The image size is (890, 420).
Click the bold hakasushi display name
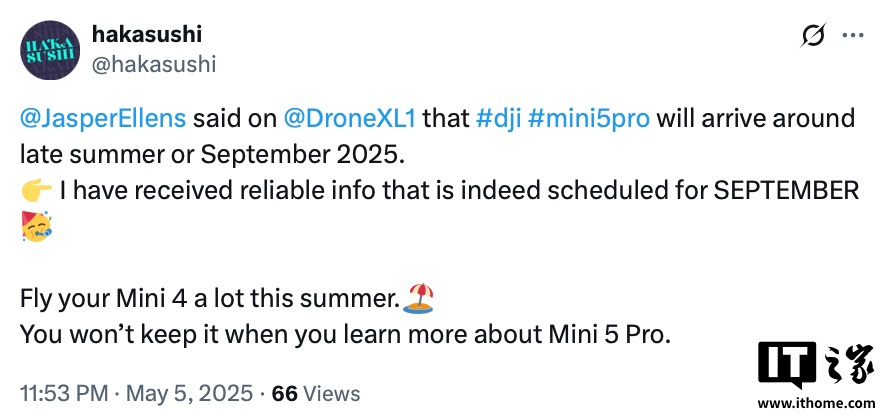(x=146, y=35)
